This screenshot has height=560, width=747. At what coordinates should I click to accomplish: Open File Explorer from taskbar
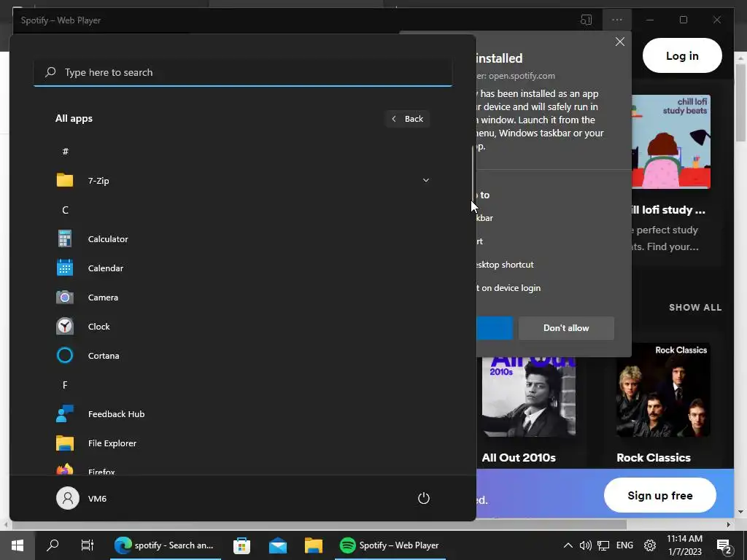(x=314, y=545)
